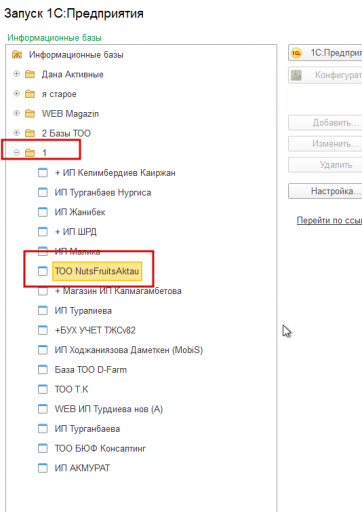Click the base icon of ТОО Т.К
The width and height of the screenshot is (362, 512).
43,389
